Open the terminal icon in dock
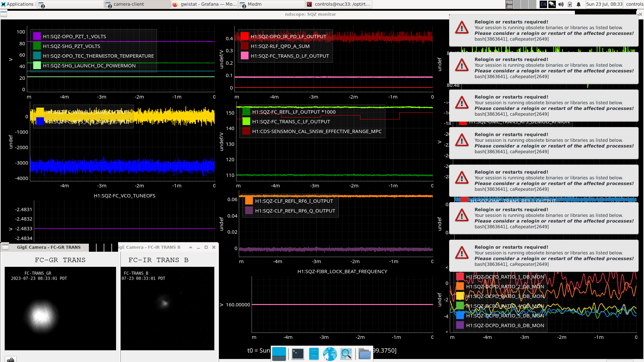The image size is (644, 362). 298,354
